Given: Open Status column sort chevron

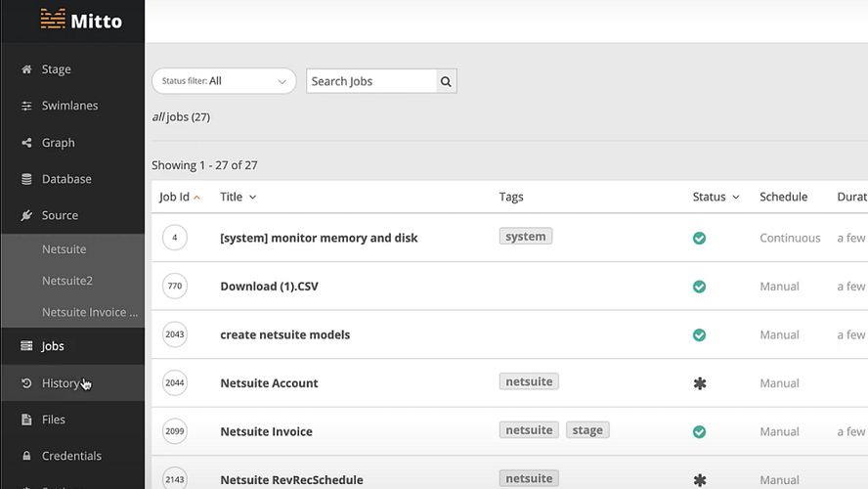Looking at the screenshot, I should point(736,198).
